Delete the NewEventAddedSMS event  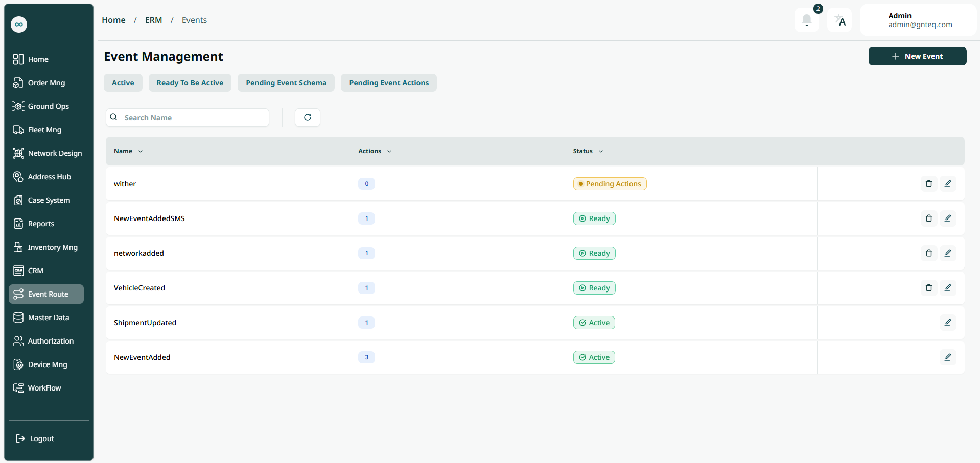click(929, 218)
